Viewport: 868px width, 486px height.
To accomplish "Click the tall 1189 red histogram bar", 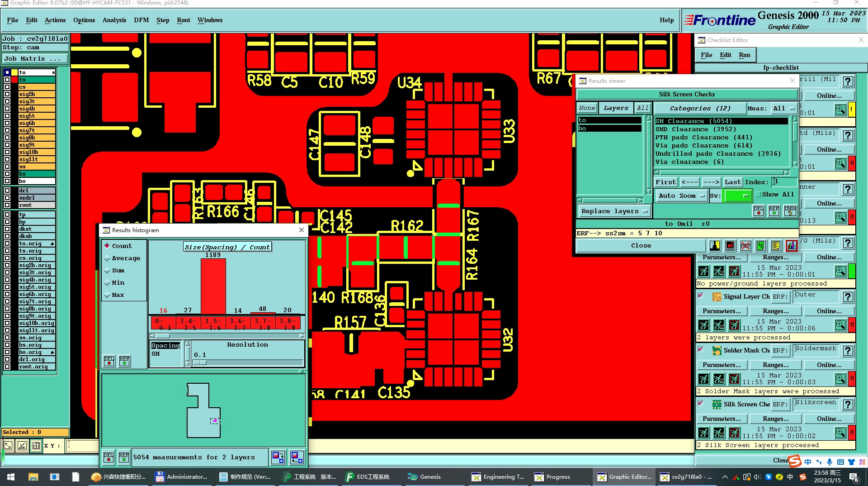I will [x=213, y=286].
